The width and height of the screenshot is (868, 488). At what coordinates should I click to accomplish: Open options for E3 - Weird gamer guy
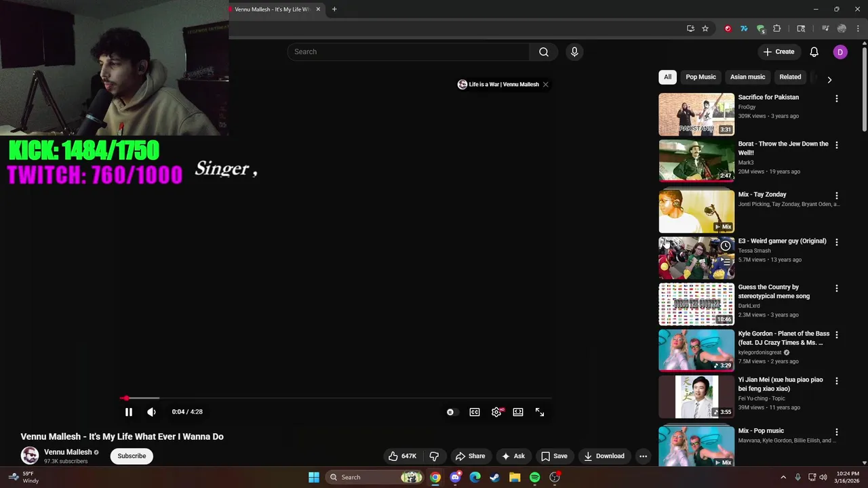[x=836, y=242]
